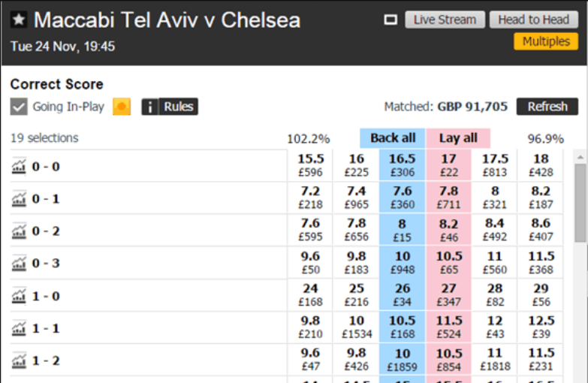Open the Head to Head view

click(x=534, y=20)
